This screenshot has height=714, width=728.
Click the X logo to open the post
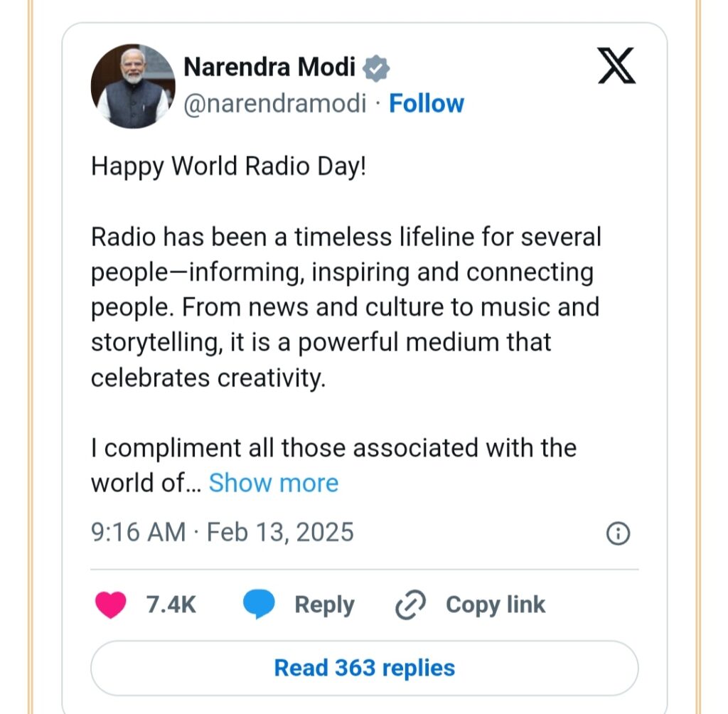[x=618, y=67]
